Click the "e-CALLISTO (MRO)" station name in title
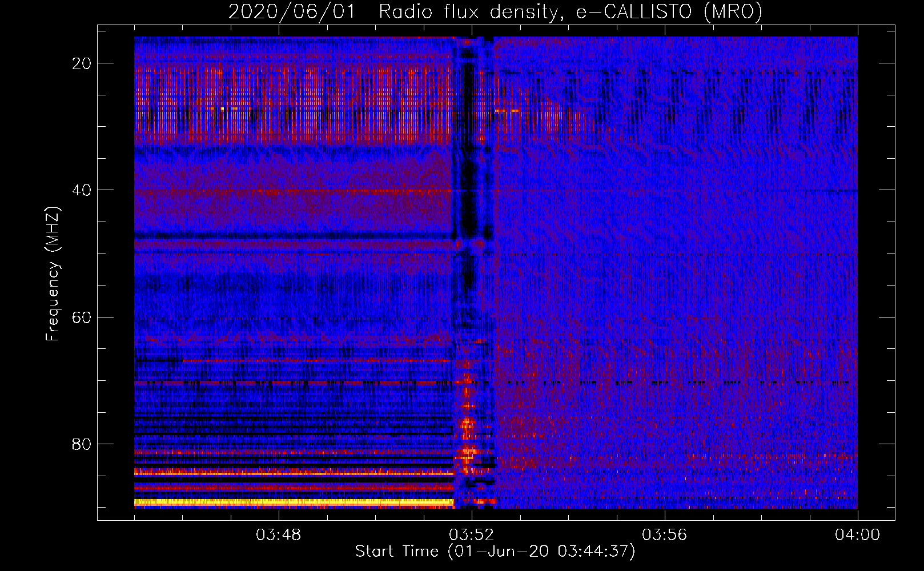The width and height of the screenshot is (924, 571). [x=669, y=12]
